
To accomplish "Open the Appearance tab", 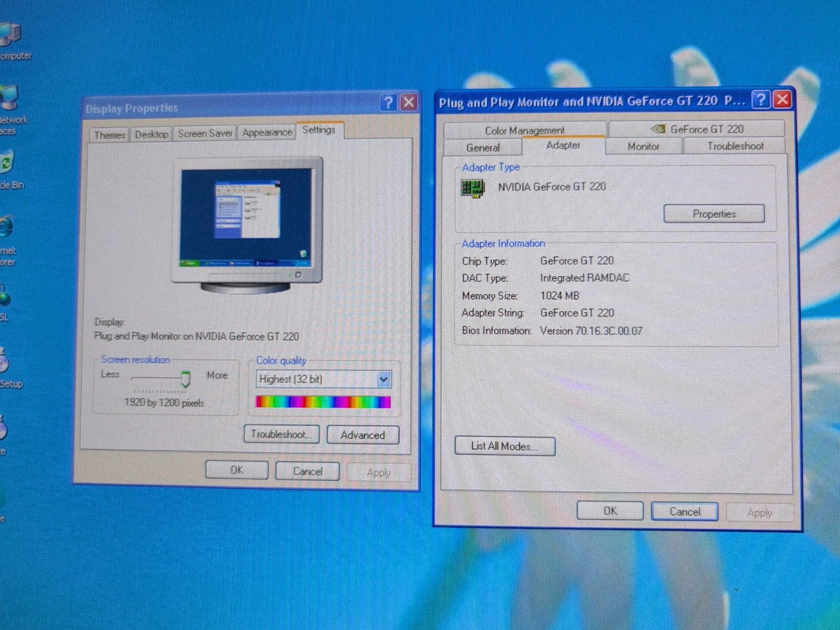I will click(267, 133).
